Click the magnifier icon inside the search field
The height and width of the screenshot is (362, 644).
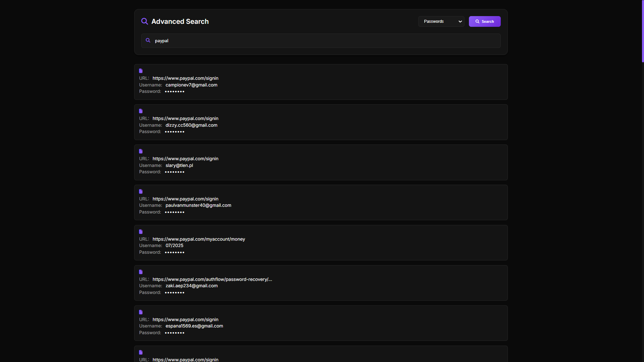point(148,41)
